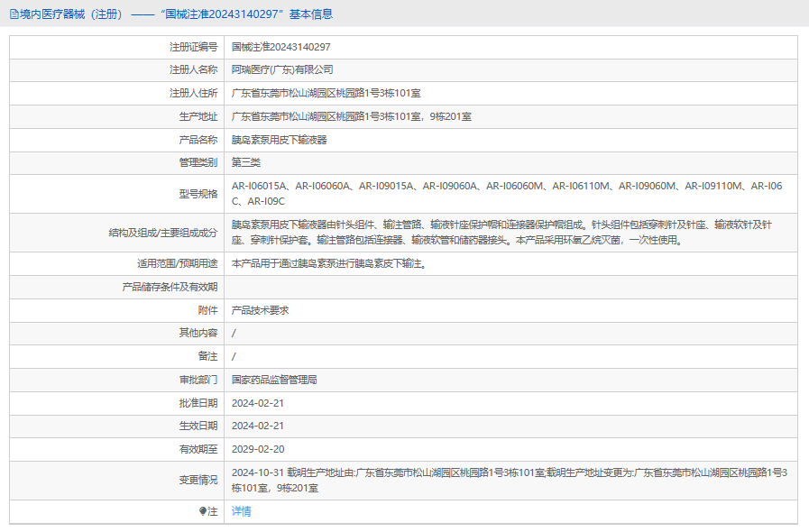Select approving authority 国家药品监督管理局
The image size is (809, 532).
point(274,380)
